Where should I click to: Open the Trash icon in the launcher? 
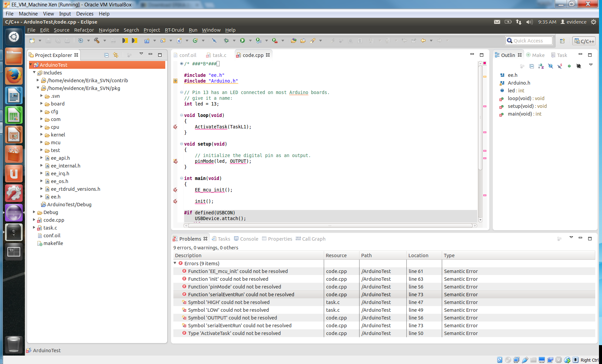(x=14, y=344)
